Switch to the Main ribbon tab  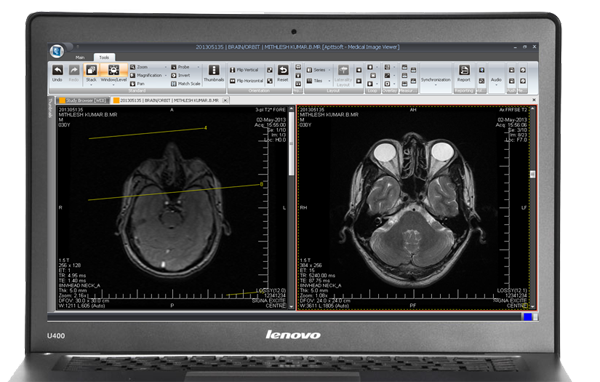[80, 57]
